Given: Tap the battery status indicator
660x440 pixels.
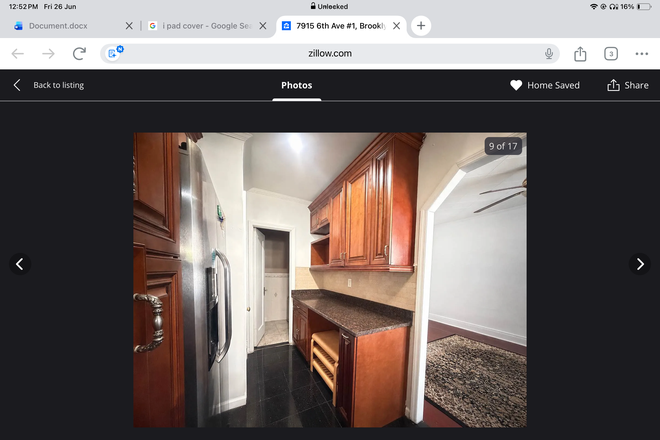Looking at the screenshot, I should pyautogui.click(x=644, y=7).
